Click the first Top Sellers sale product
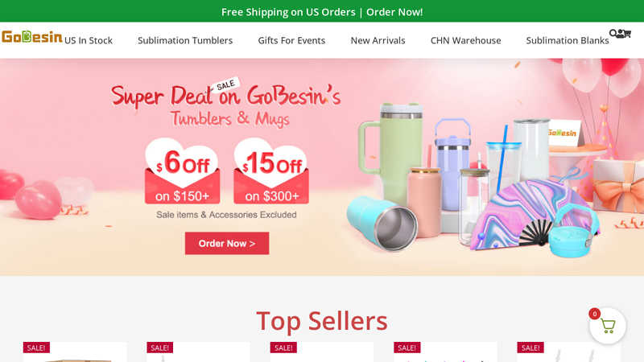 click(x=75, y=352)
